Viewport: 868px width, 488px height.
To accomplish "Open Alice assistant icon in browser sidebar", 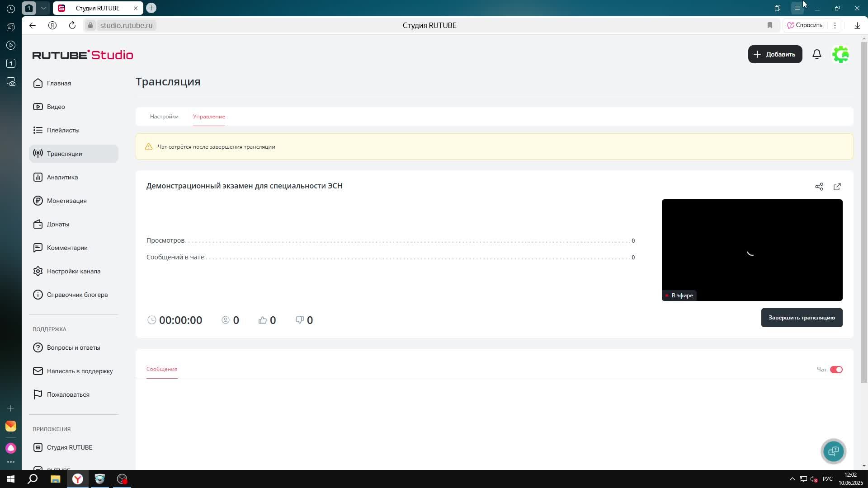I will [11, 448].
